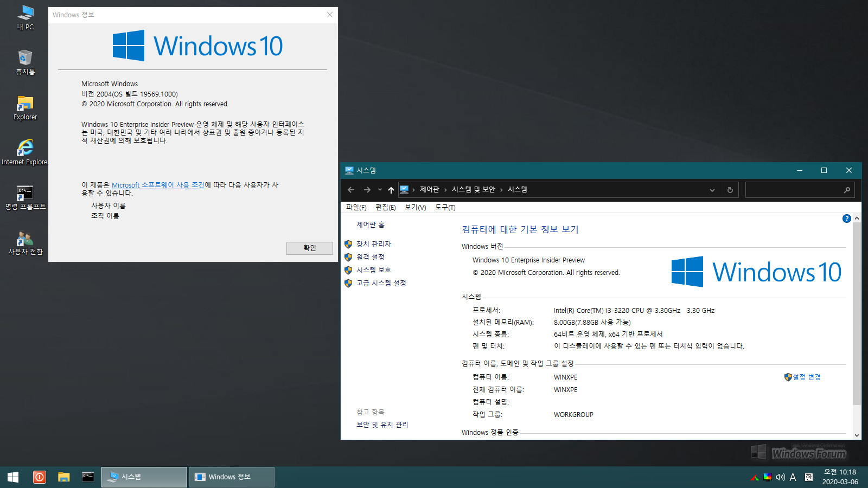This screenshot has width=868, height=488.
Task: Click the 설정 변경 link
Action: pyautogui.click(x=806, y=377)
